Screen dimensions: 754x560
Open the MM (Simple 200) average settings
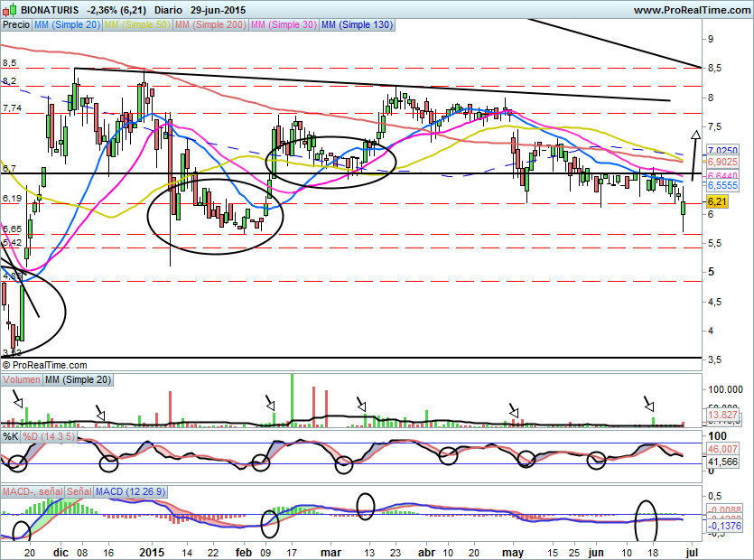(x=209, y=25)
